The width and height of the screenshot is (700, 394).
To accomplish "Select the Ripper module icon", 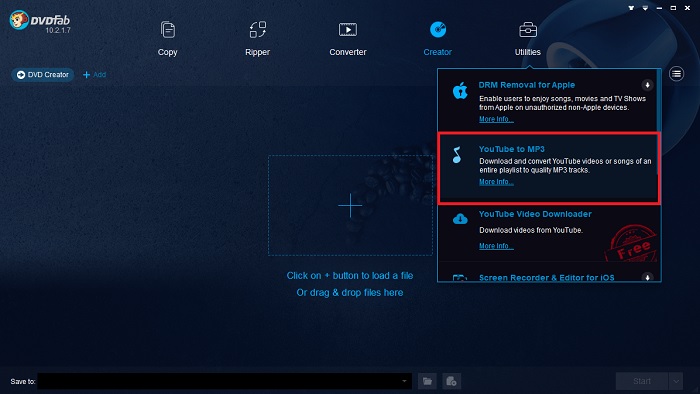I will 258,30.
